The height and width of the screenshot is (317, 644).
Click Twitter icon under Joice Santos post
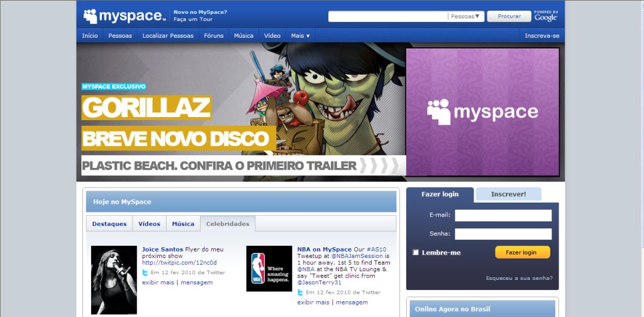point(145,273)
